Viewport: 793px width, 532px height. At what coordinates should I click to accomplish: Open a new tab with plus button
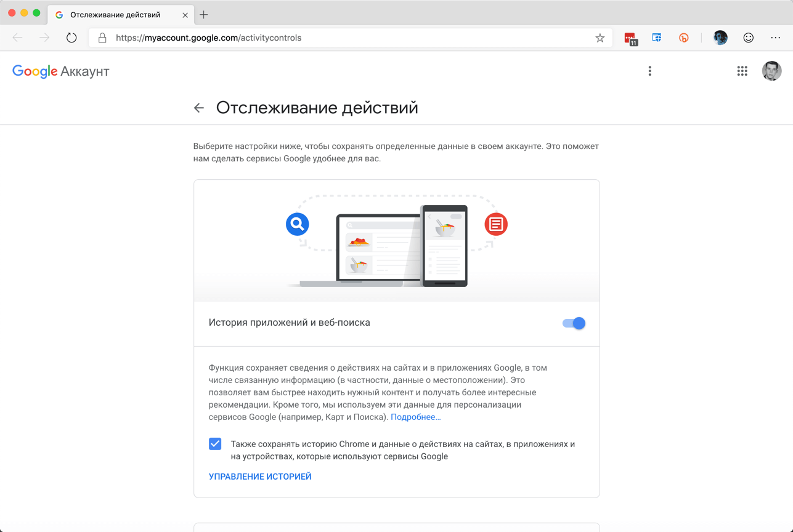coord(204,15)
